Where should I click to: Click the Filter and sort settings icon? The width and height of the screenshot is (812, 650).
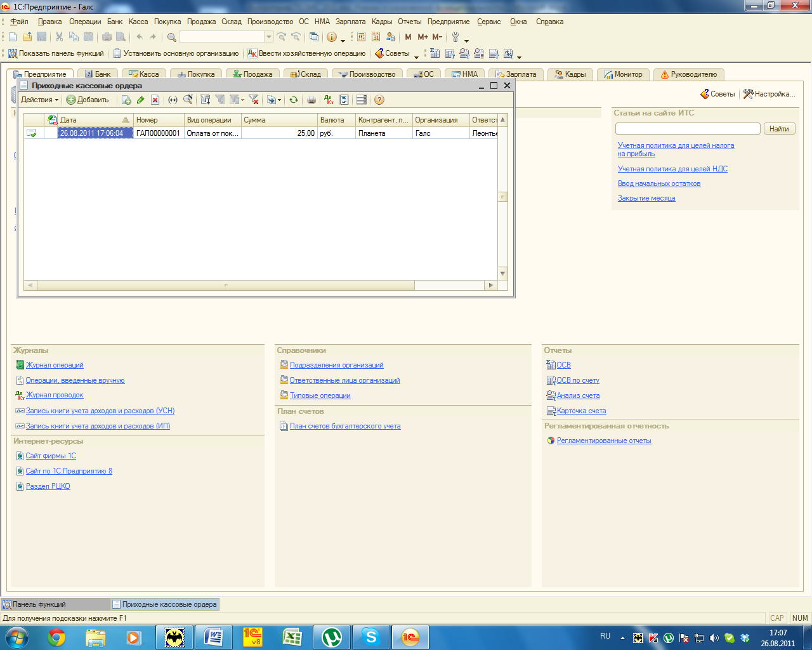(205, 100)
